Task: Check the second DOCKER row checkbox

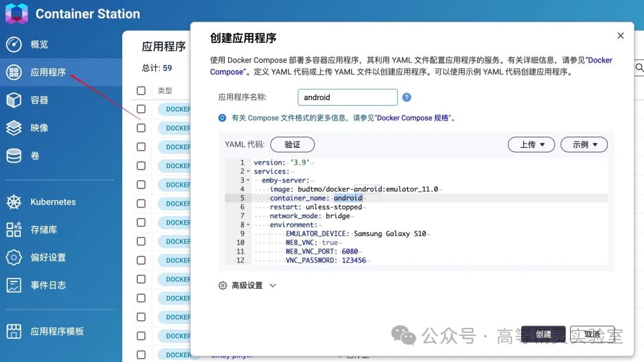Action: [x=141, y=128]
